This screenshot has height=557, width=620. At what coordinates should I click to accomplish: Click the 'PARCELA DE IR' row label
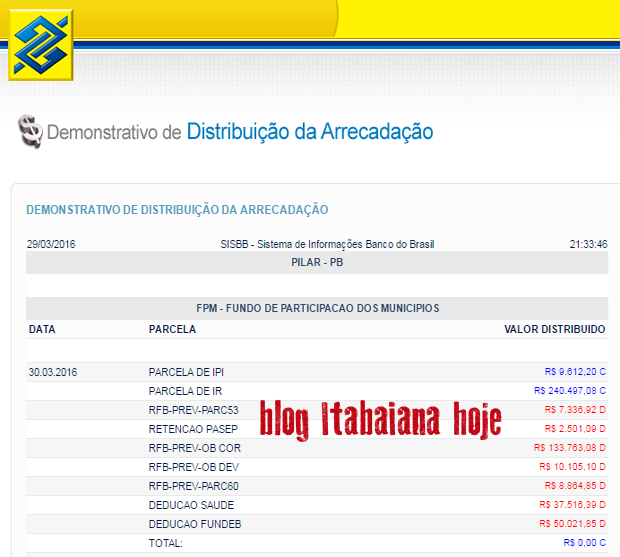pyautogui.click(x=185, y=391)
